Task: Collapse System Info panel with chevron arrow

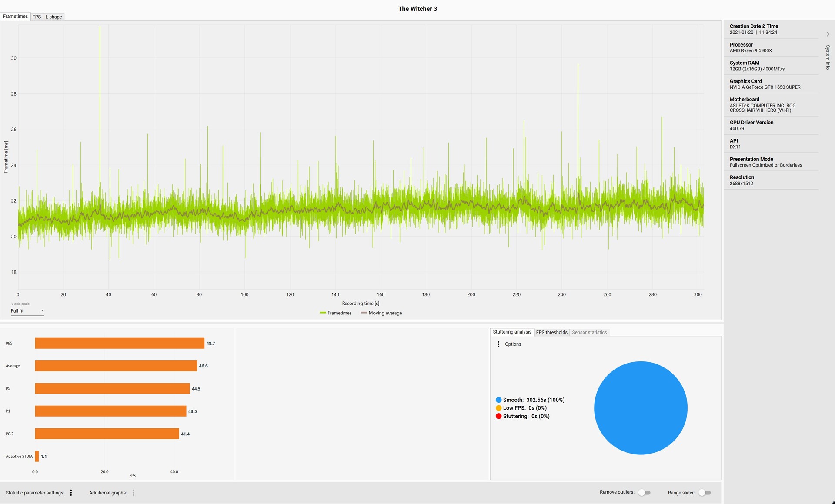Action: (x=828, y=34)
